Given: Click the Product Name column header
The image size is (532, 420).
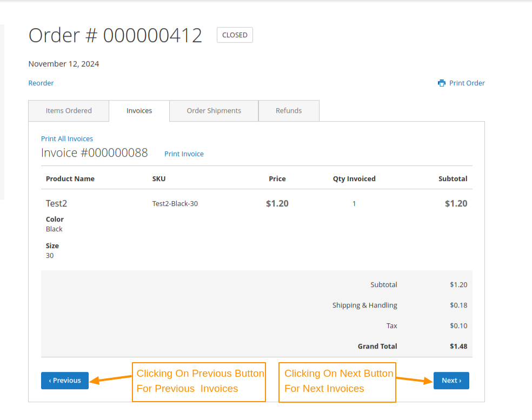Looking at the screenshot, I should (x=70, y=179).
